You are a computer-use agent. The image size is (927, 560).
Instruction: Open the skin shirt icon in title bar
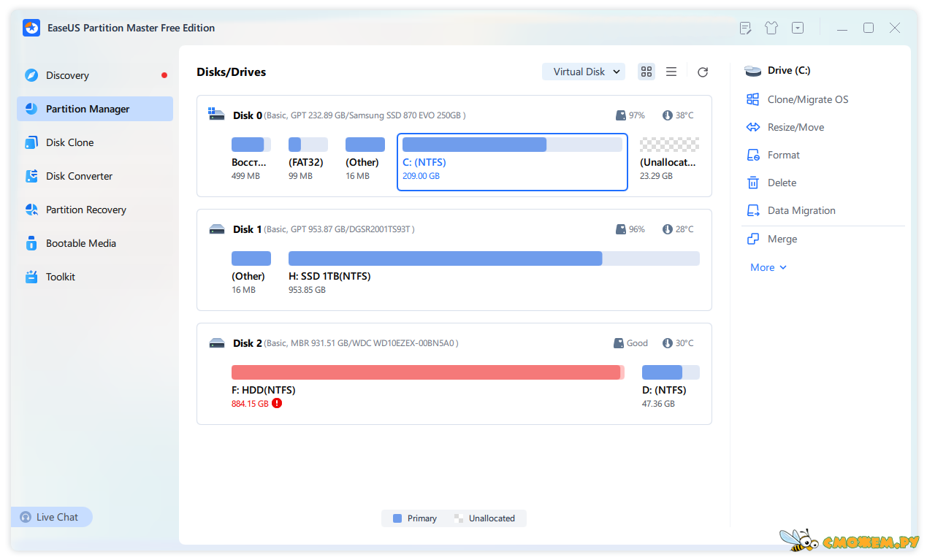[771, 28]
